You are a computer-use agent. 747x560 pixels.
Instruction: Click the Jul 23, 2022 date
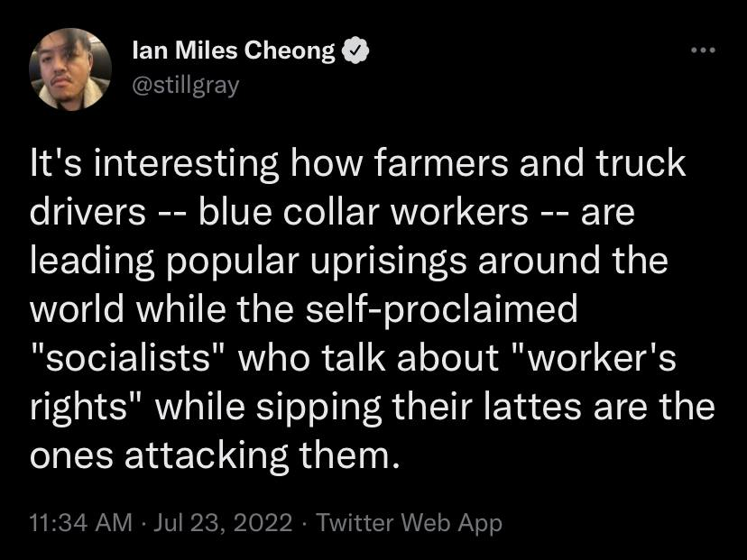coord(224,522)
